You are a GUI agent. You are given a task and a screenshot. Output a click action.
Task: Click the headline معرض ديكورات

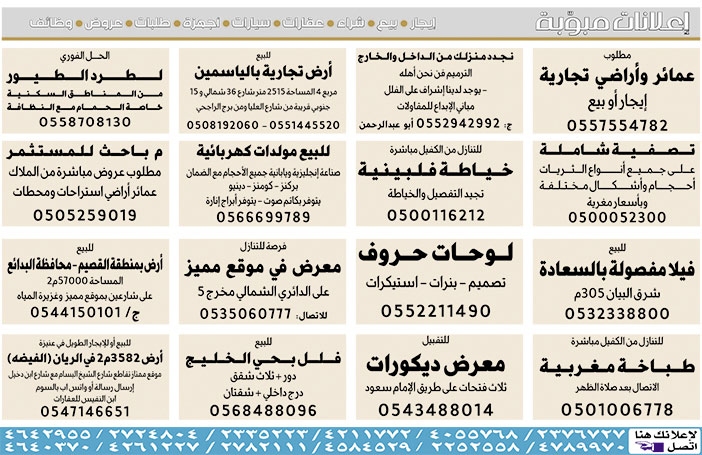point(435,365)
